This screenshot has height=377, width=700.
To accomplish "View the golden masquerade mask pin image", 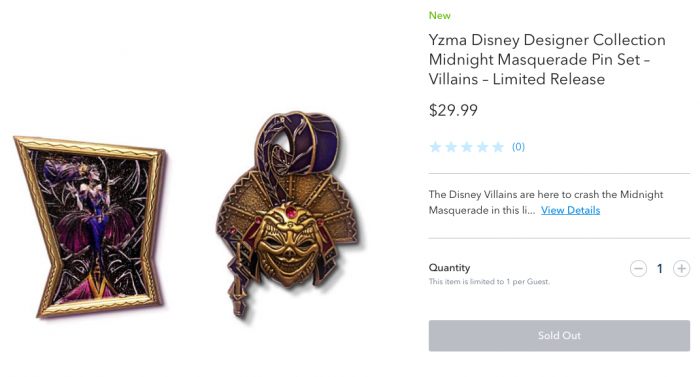I will (290, 215).
